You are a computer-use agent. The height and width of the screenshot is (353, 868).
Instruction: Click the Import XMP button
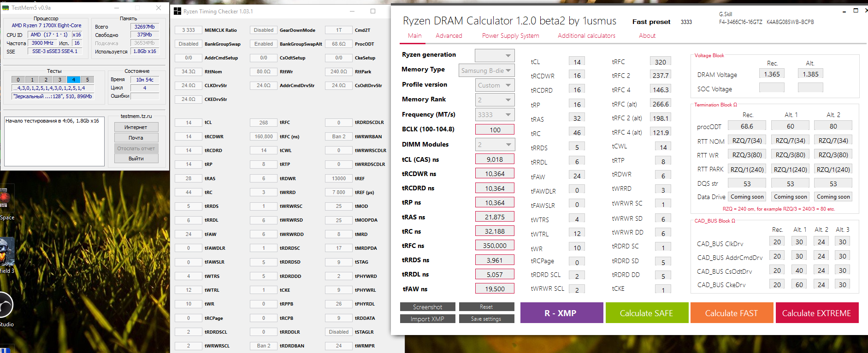428,319
